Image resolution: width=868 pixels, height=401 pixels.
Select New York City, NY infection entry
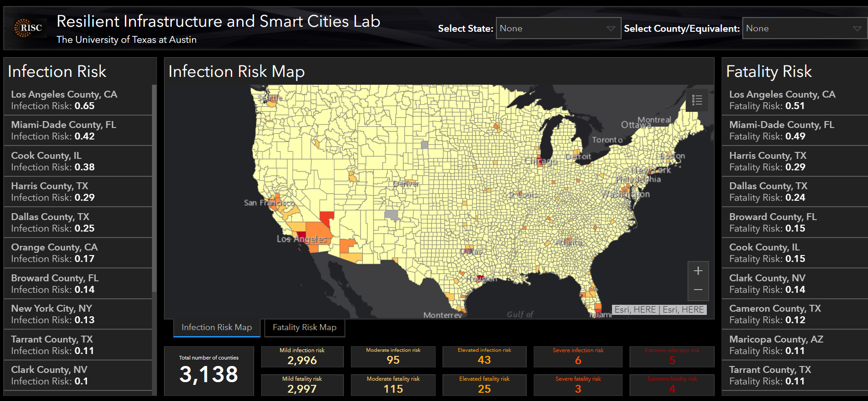tap(78, 314)
